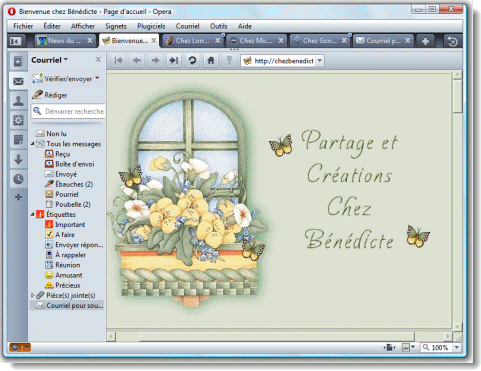Reload the current page
The width and height of the screenshot is (481, 371).
click(192, 61)
